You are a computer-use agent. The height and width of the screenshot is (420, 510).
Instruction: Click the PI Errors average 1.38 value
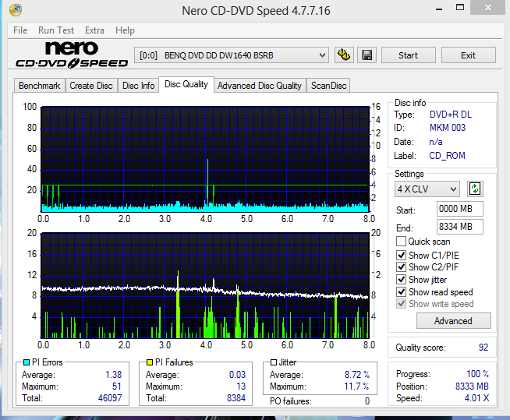(114, 375)
